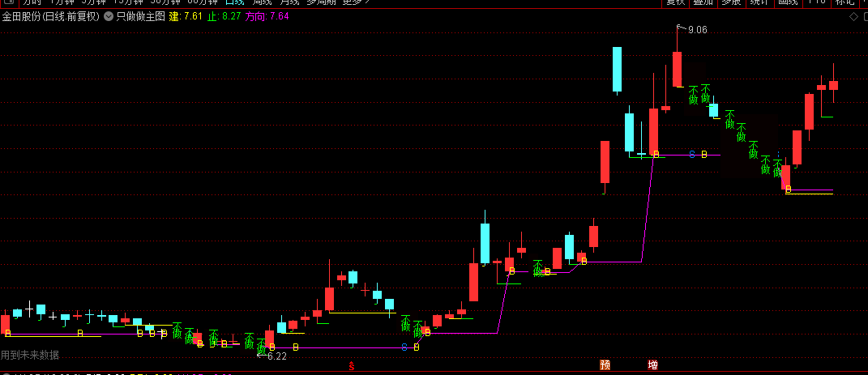Viewport: 868px width, 375px height.
Task: Open the 多周期 view
Action: [x=320, y=2]
